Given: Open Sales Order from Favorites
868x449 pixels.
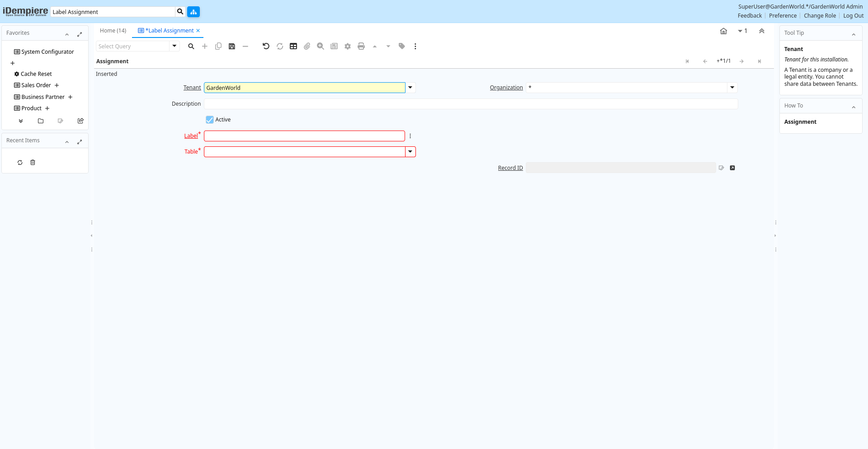Looking at the screenshot, I should [x=36, y=85].
